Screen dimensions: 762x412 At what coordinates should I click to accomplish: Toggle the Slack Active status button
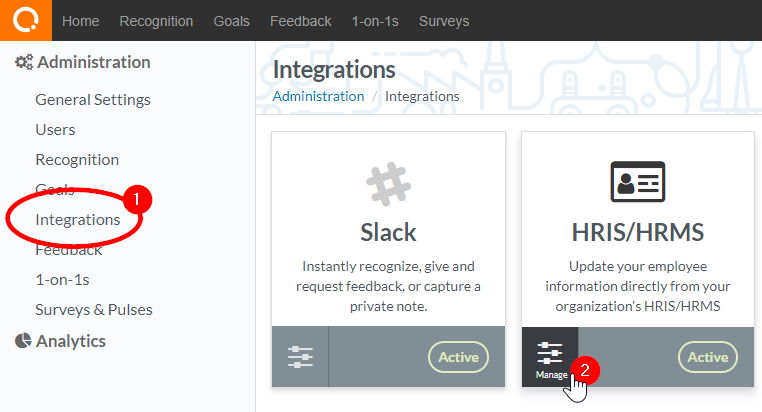click(x=458, y=357)
